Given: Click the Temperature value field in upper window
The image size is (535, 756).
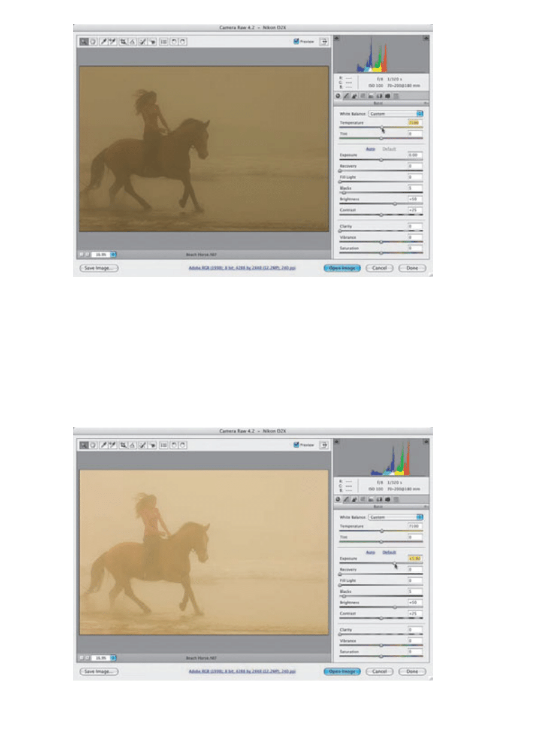Looking at the screenshot, I should pos(415,123).
